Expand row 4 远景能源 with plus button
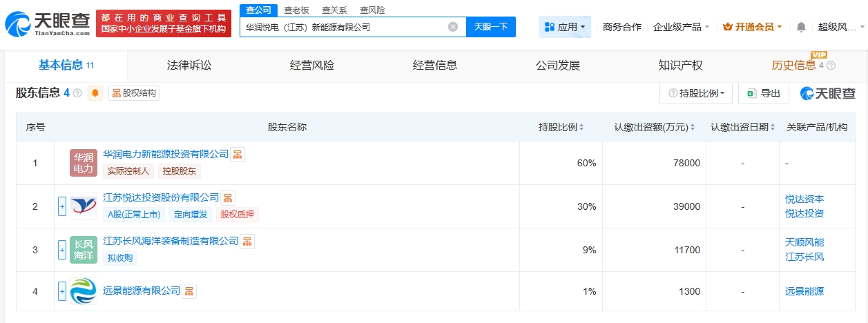 62,291
